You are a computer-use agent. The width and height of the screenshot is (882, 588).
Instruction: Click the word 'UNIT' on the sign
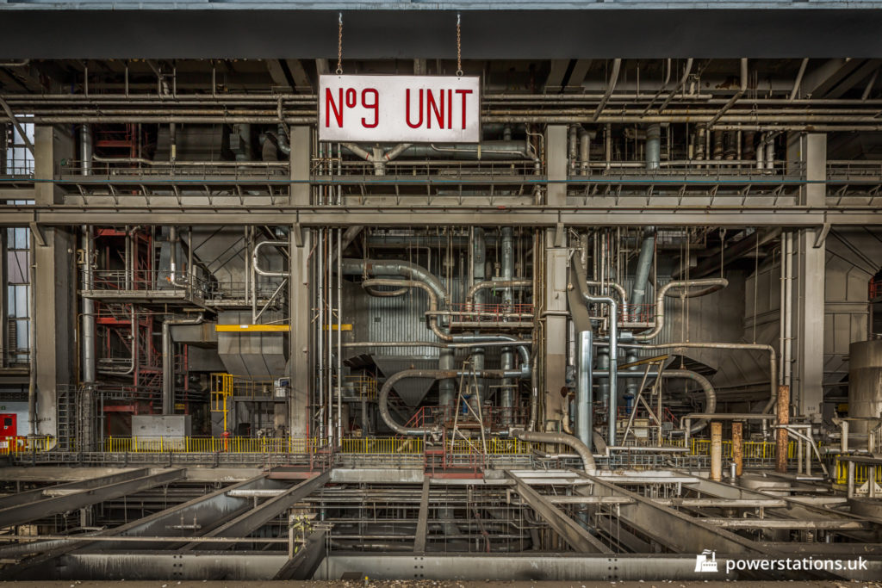(x=439, y=109)
